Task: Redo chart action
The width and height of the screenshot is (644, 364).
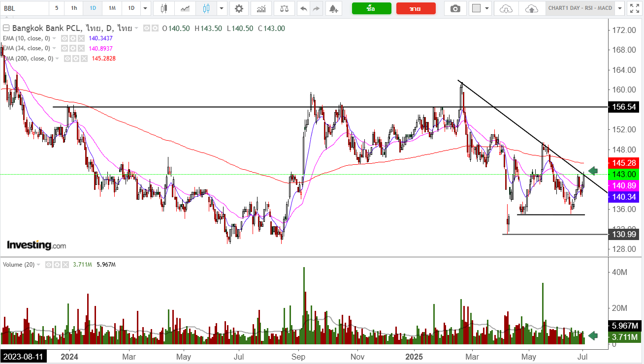Action: tap(316, 8)
